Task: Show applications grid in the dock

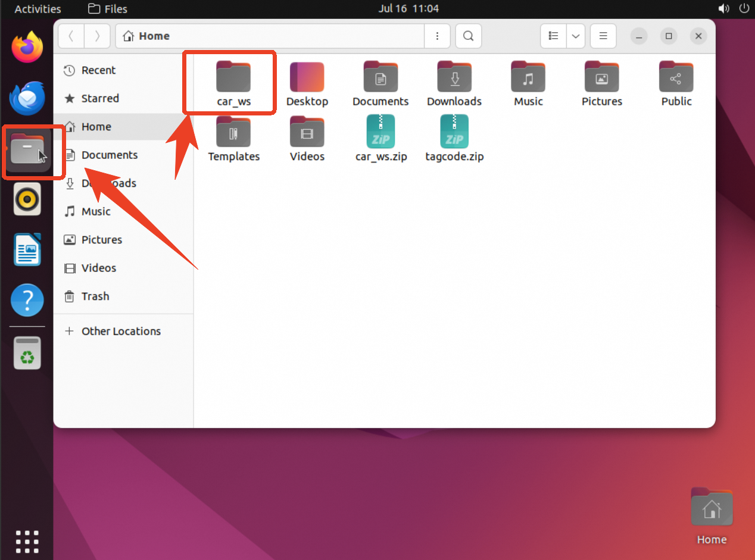Action: point(27,542)
